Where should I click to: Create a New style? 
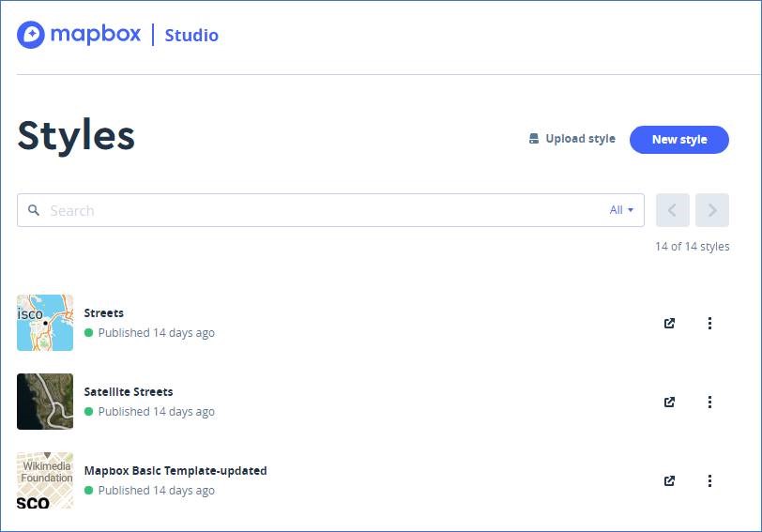click(678, 140)
